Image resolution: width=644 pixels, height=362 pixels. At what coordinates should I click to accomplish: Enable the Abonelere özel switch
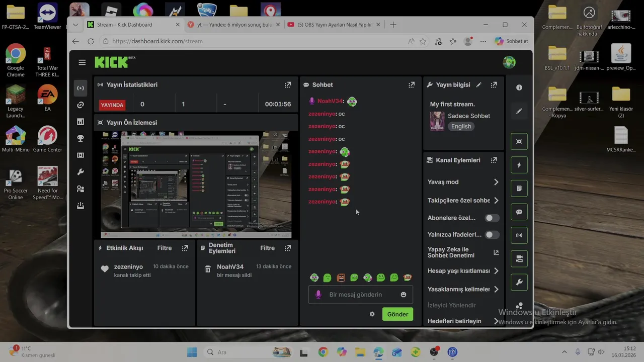[492, 218]
